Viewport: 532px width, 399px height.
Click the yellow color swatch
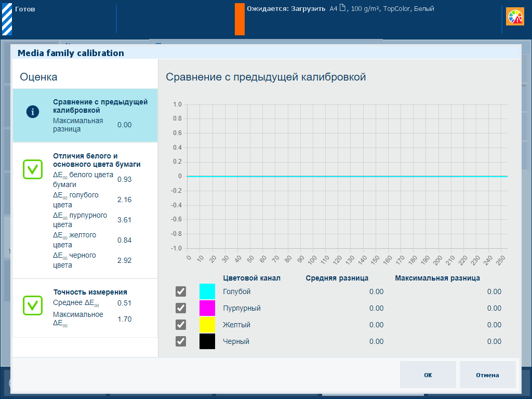coord(207,325)
